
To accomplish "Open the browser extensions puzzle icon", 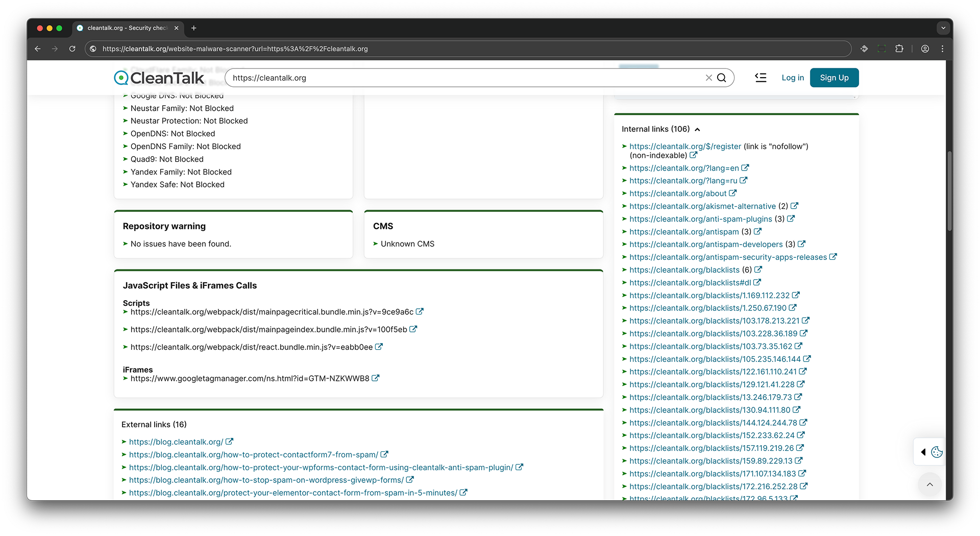I will pyautogui.click(x=899, y=48).
